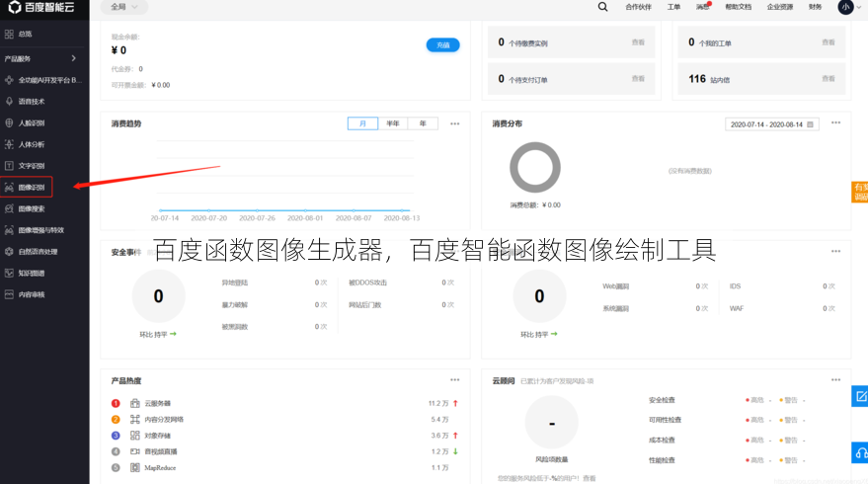This screenshot has height=484, width=868.
Task: Click the user avatar 小 icon
Action: point(845,7)
